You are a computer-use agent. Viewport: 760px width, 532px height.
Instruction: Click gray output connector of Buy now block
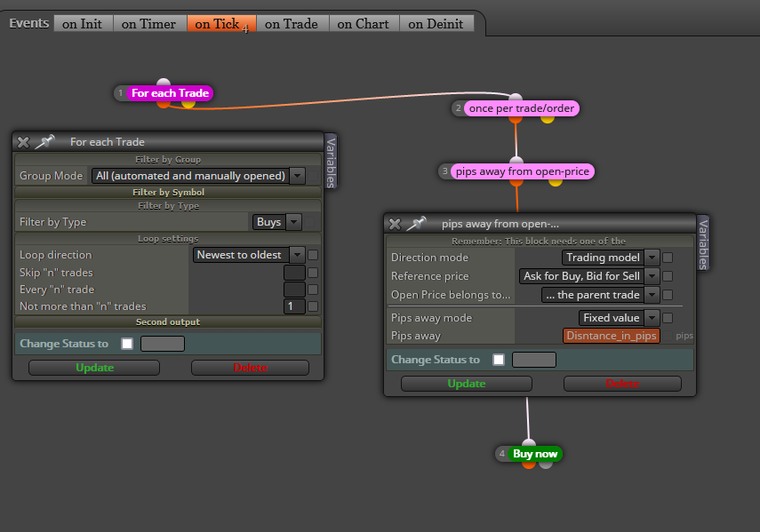coord(546,465)
